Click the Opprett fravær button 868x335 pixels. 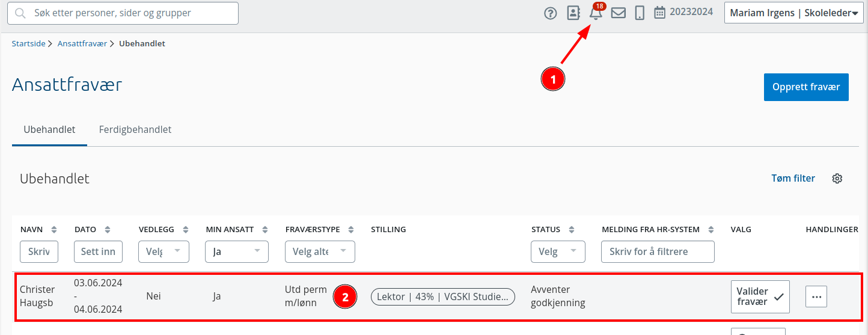(806, 87)
